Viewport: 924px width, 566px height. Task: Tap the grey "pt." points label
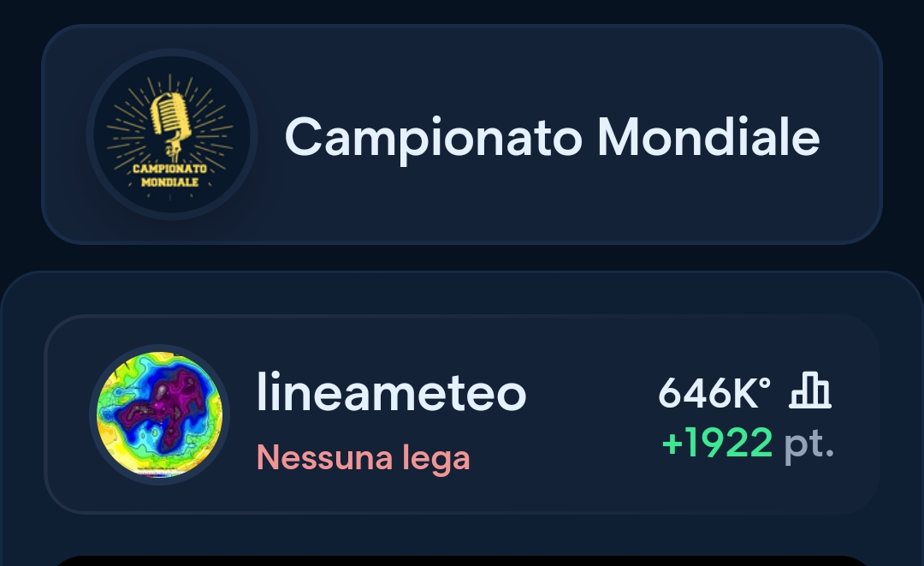pyautogui.click(x=808, y=444)
